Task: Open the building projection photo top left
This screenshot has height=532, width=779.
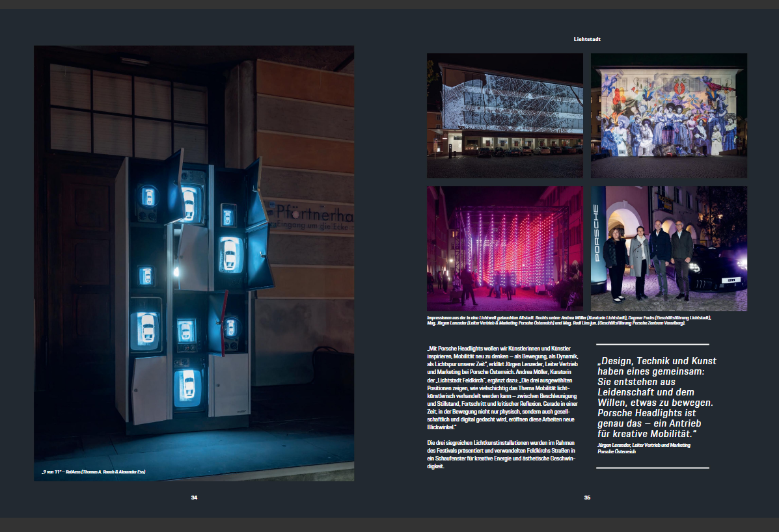Action: (x=504, y=116)
